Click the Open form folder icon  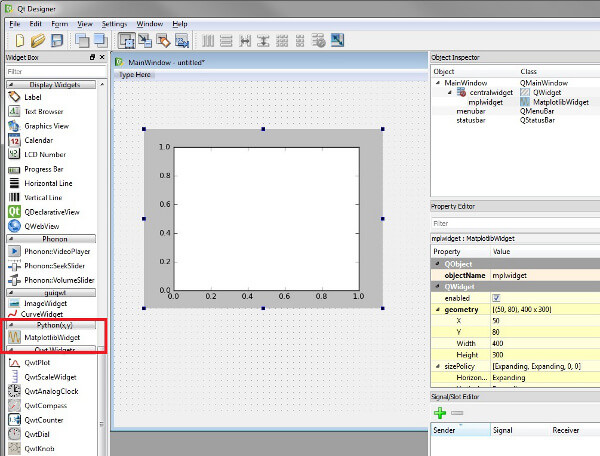tap(37, 41)
